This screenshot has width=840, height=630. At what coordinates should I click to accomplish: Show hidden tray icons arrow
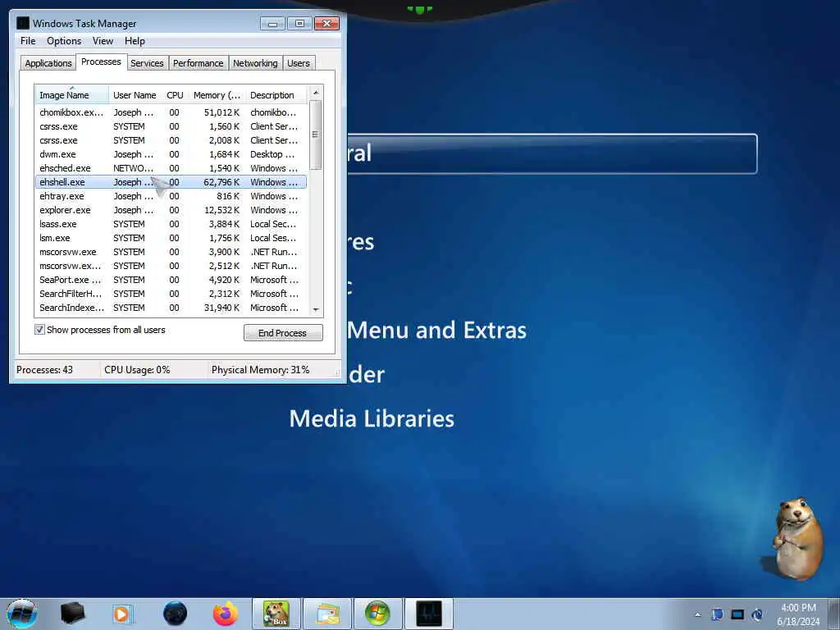pos(697,614)
